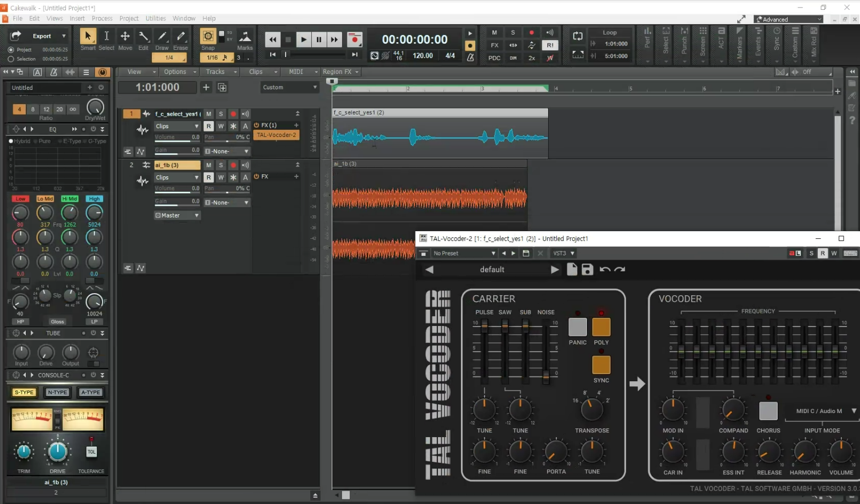Click Volume slider on track f_c_select_yes1
This screenshot has height=504, width=860.
[x=177, y=139]
